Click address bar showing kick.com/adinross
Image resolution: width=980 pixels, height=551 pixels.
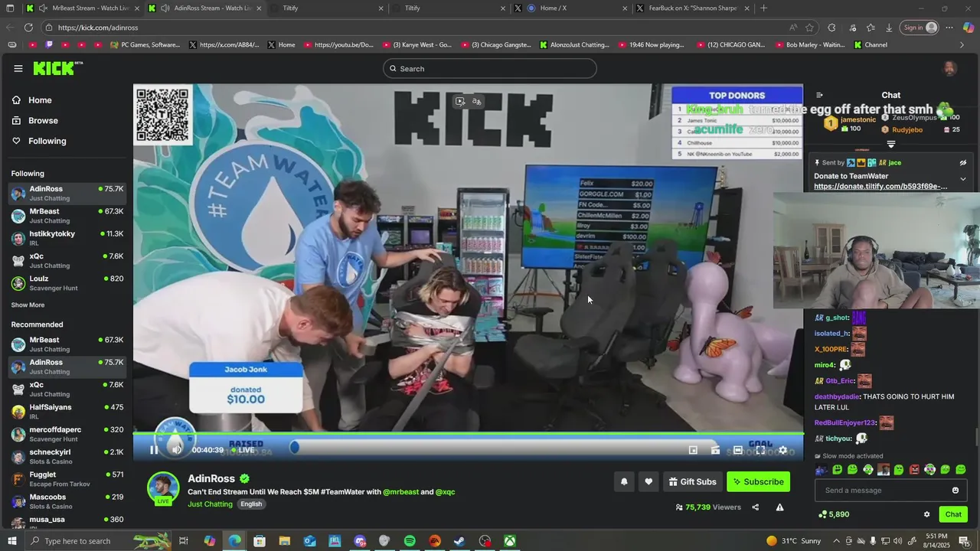coord(413,28)
